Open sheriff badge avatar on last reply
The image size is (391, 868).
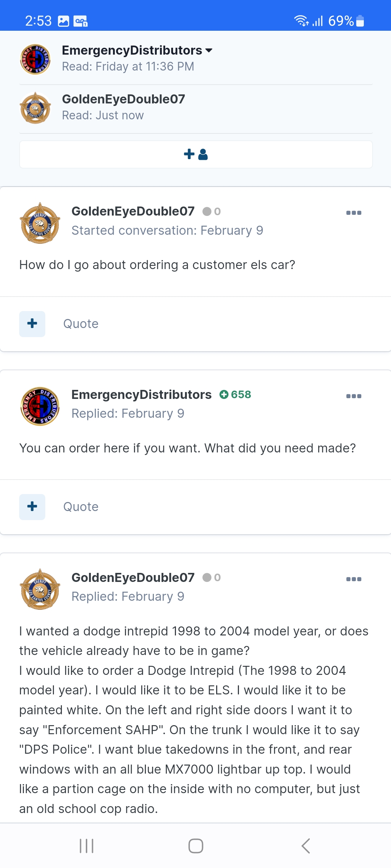point(40,589)
